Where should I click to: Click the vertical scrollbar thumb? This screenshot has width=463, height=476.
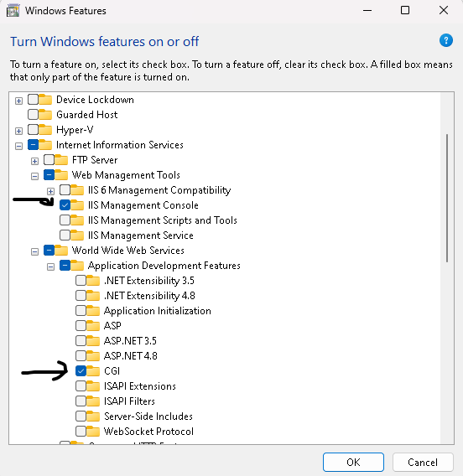447,198
